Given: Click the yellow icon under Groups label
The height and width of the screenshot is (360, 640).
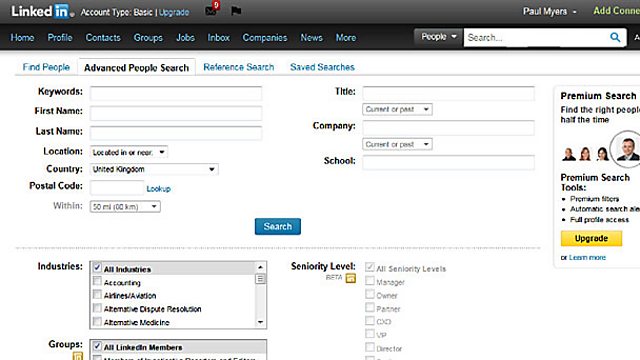Looking at the screenshot, I should point(78,356).
